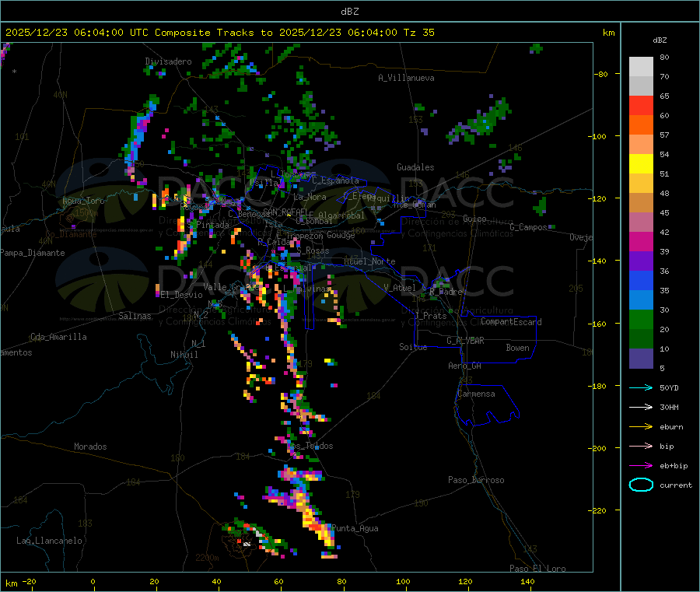Click the Paso_El_Loro map label

coord(537,569)
